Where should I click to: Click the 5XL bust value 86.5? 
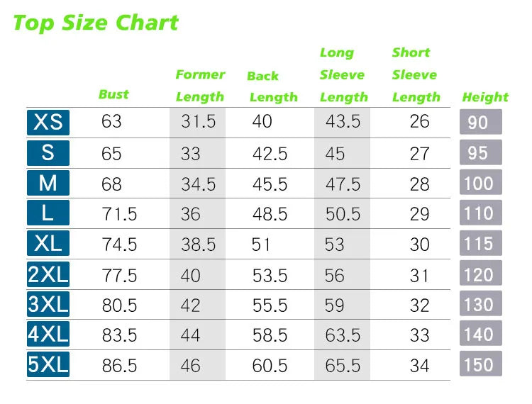119,366
